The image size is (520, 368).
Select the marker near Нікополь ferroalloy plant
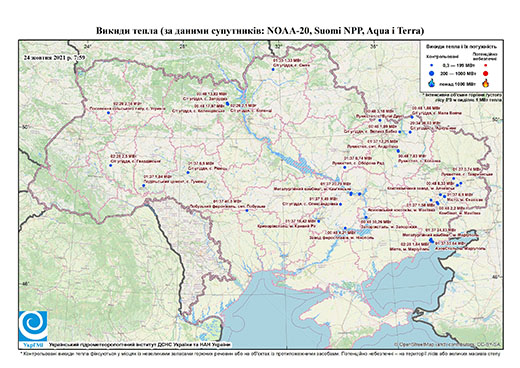[x=345, y=228]
